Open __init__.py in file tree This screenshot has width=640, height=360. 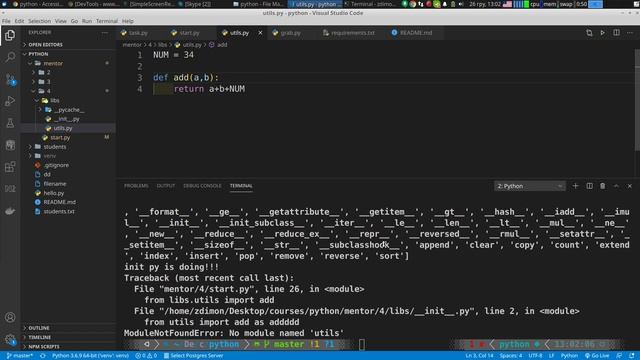[67, 119]
